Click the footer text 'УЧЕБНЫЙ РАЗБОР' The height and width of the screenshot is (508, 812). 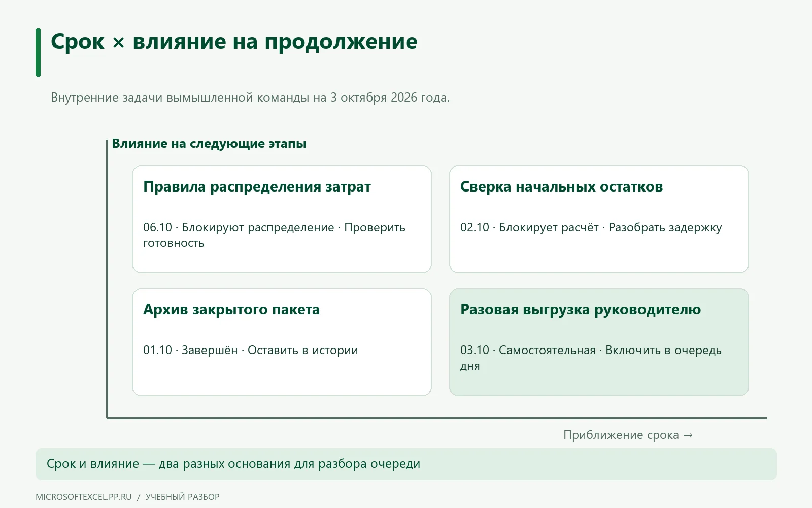[183, 497]
